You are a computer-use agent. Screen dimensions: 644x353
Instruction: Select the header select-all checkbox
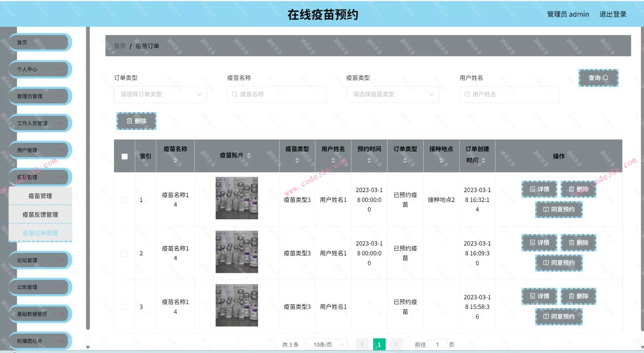click(x=124, y=156)
